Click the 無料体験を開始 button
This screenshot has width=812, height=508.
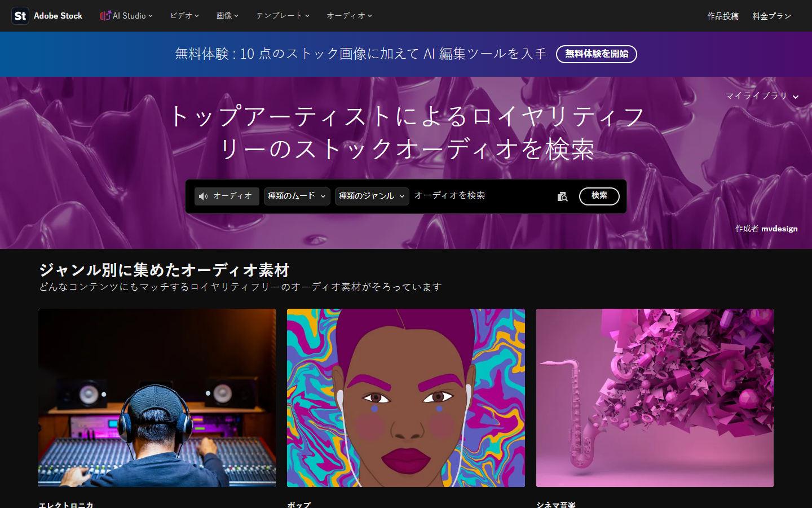click(597, 54)
